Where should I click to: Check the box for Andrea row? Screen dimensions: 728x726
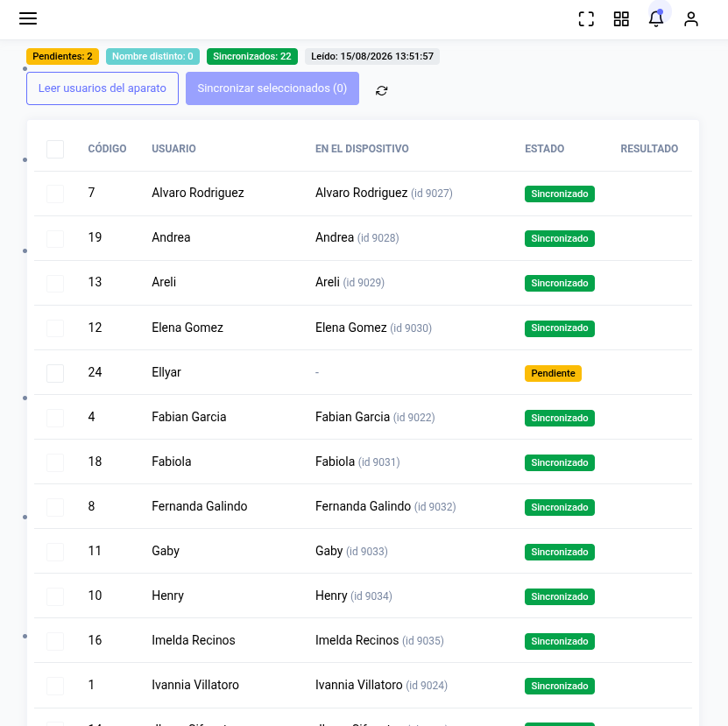pyautogui.click(x=55, y=238)
